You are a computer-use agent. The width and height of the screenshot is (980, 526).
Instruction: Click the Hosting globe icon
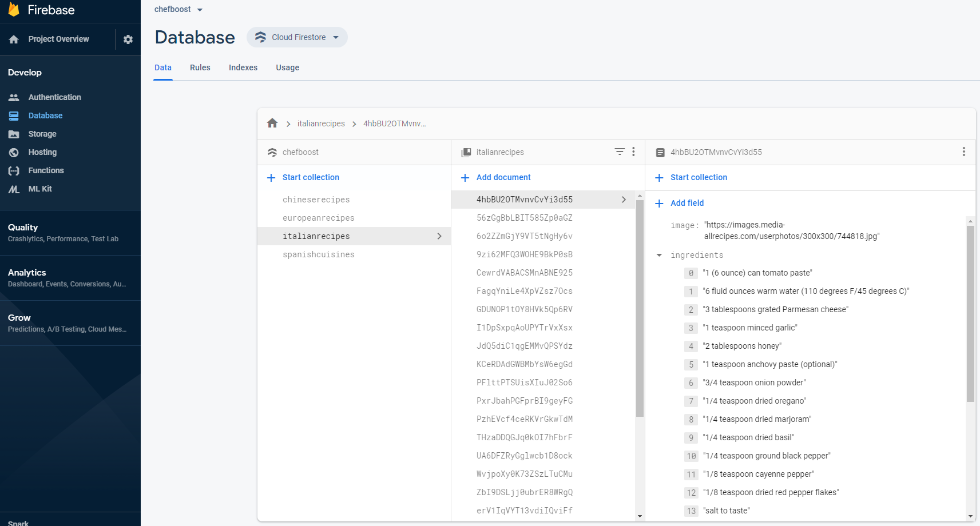click(x=14, y=153)
